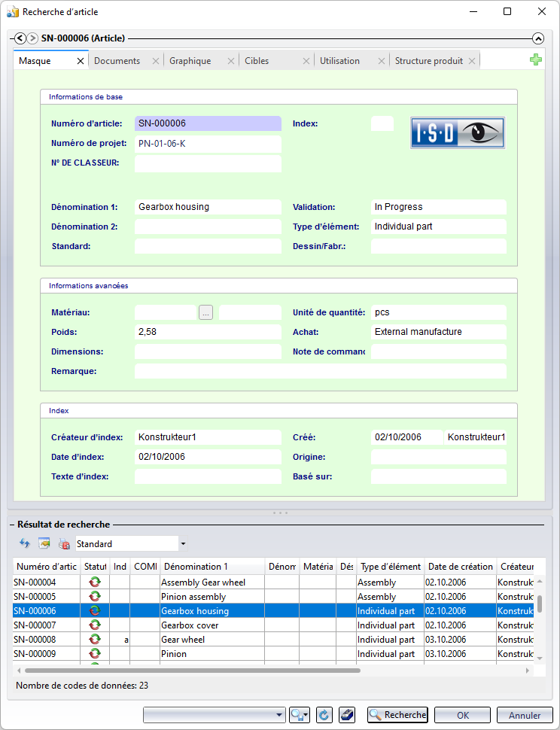Click the eraser clear icon in bottom bar
Image resolution: width=560 pixels, height=730 pixels.
coord(347,715)
